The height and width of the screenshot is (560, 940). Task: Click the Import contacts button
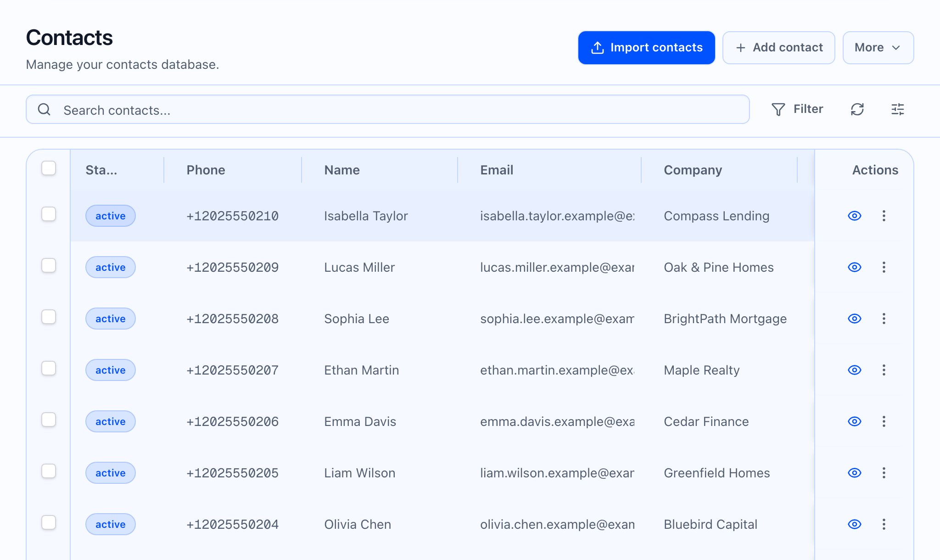(646, 48)
